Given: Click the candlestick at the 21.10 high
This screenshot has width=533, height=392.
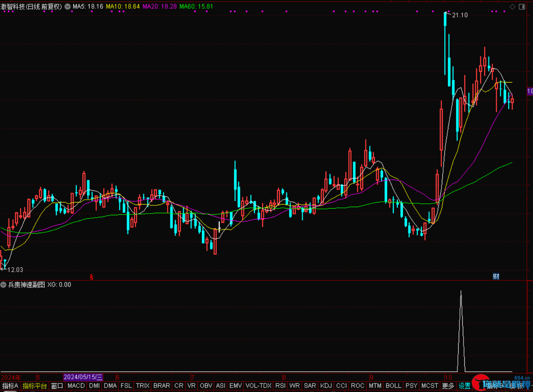Looking at the screenshot, I should (x=445, y=43).
